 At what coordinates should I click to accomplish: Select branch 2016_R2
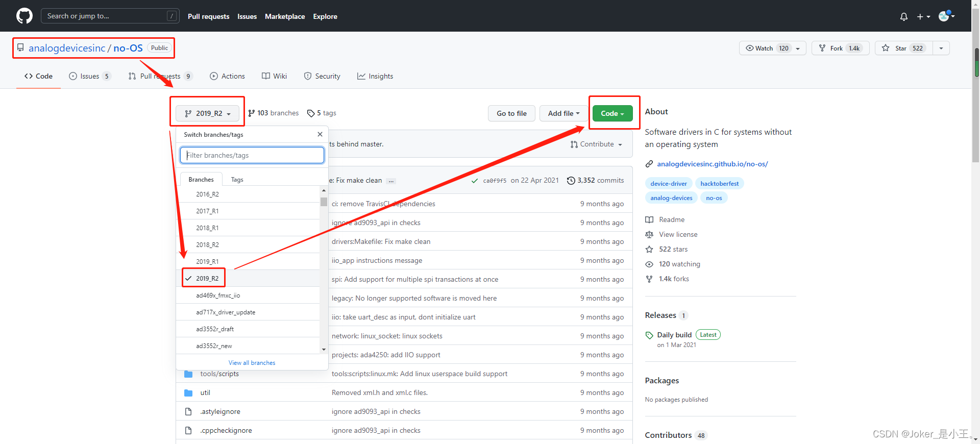pyautogui.click(x=248, y=194)
